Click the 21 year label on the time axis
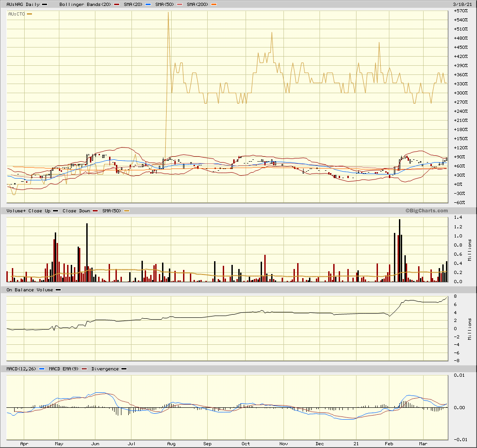 pyautogui.click(x=356, y=444)
